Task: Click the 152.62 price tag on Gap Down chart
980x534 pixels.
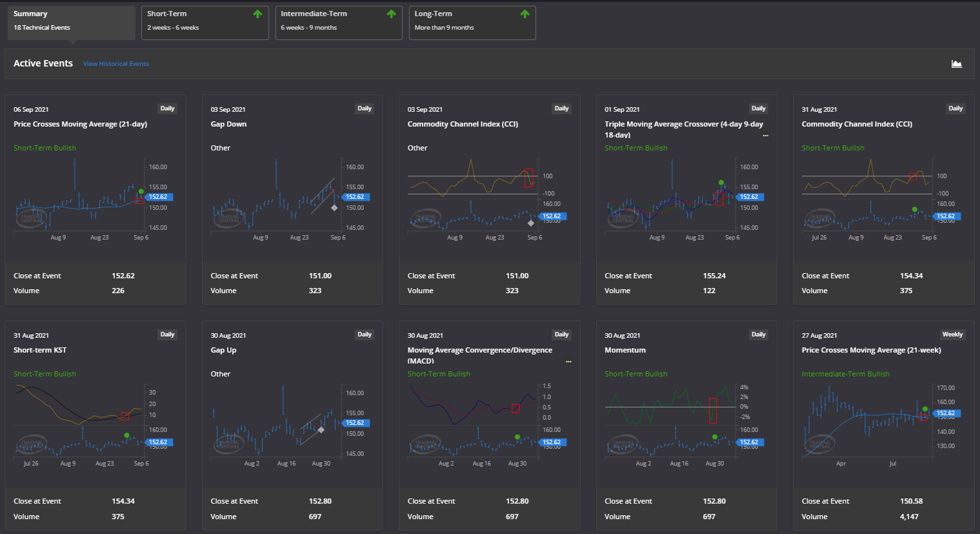Action: [355, 197]
